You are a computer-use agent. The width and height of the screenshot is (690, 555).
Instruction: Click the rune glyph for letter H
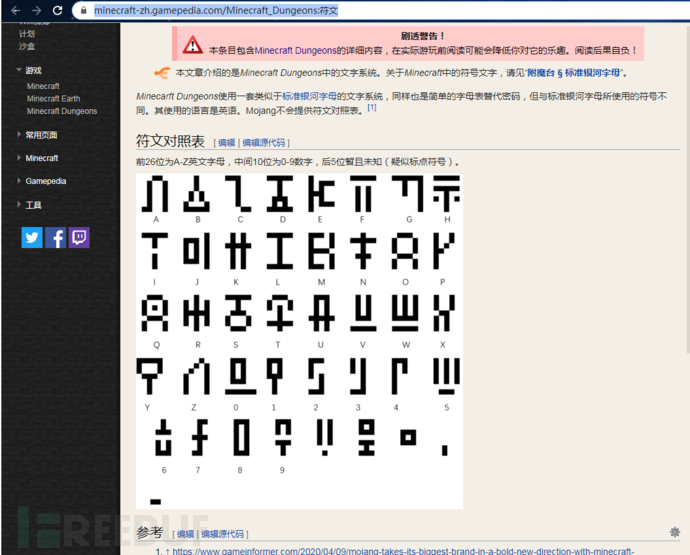click(447, 194)
